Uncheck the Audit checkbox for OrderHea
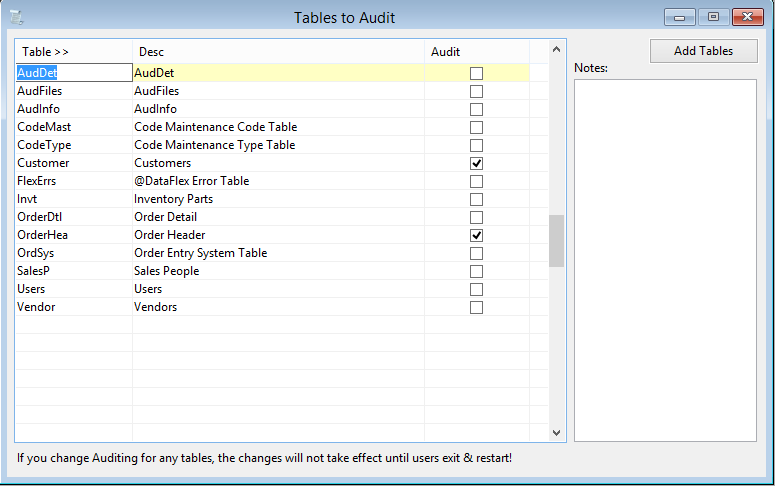775x486 pixels. click(476, 235)
